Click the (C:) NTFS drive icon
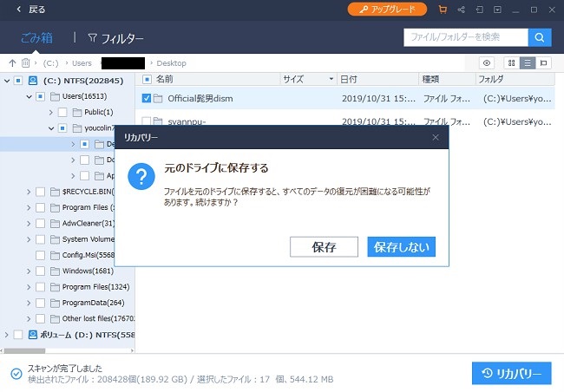The height and width of the screenshot is (392, 564). [x=33, y=80]
